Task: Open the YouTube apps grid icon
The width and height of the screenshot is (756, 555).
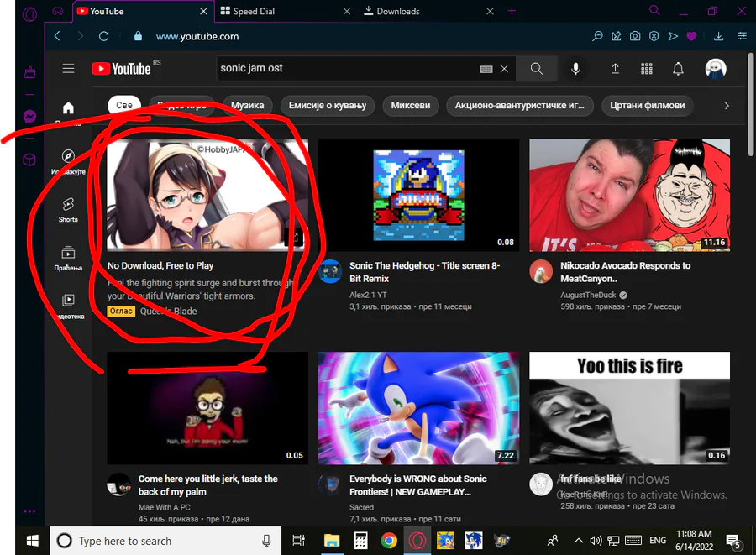Action: (647, 68)
